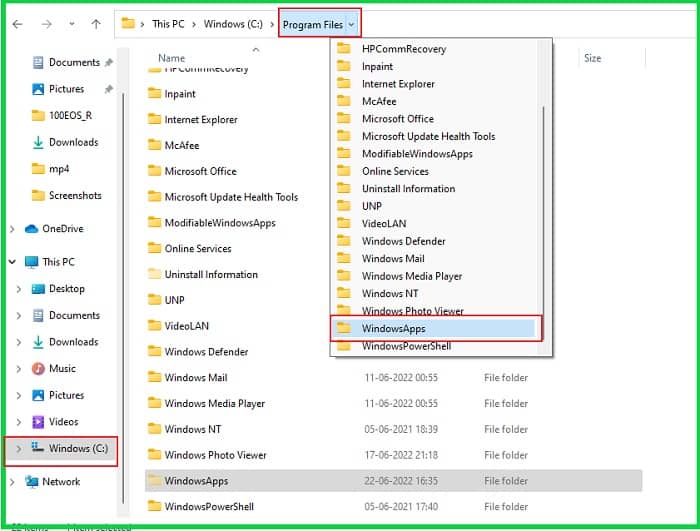Click the Forward navigation arrow
Image resolution: width=700 pixels, height=531 pixels.
tap(46, 24)
